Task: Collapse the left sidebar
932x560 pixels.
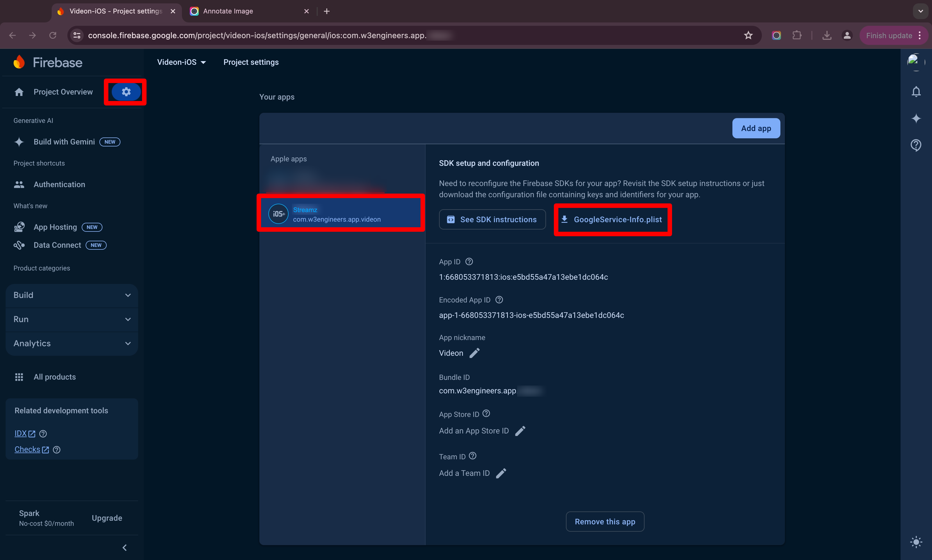Action: pos(125,548)
